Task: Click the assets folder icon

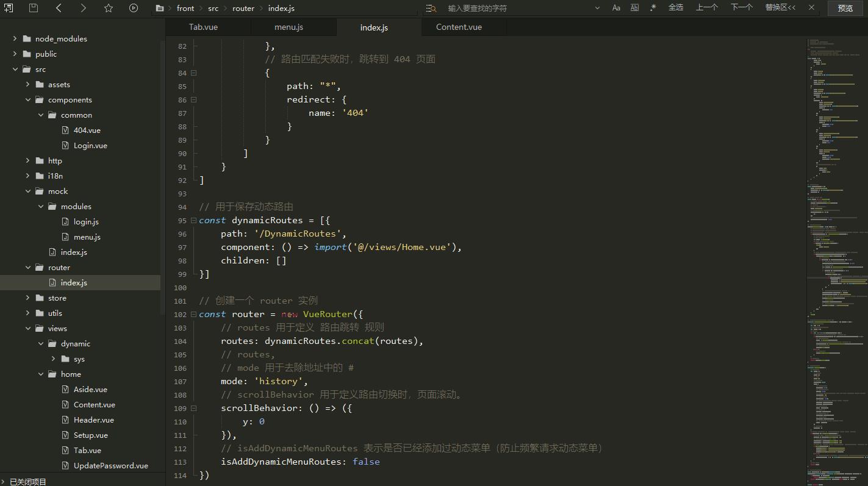Action: [40, 84]
